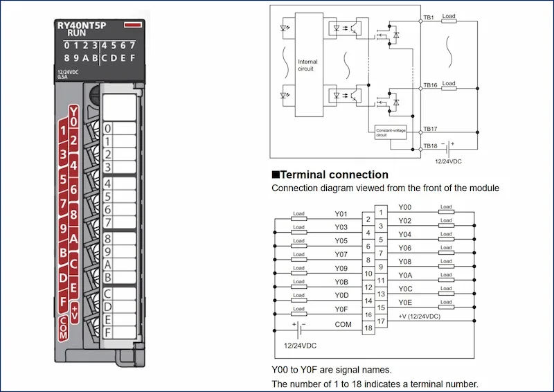Image resolution: width=554 pixels, height=392 pixels.
Task: Click the TB16 terminal label
Action: tap(430, 85)
